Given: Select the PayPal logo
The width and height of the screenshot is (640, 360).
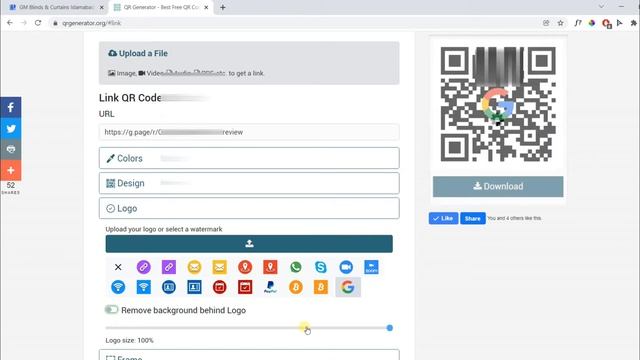Looking at the screenshot, I should (270, 287).
